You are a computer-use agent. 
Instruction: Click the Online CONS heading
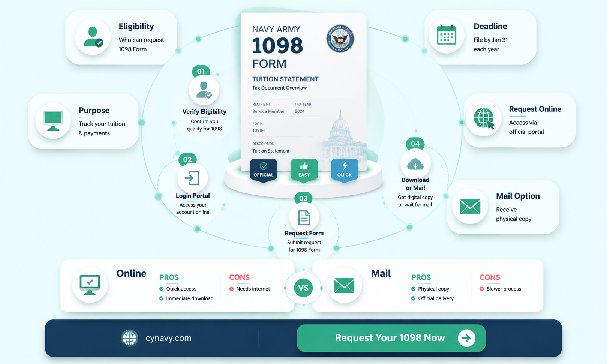click(240, 277)
